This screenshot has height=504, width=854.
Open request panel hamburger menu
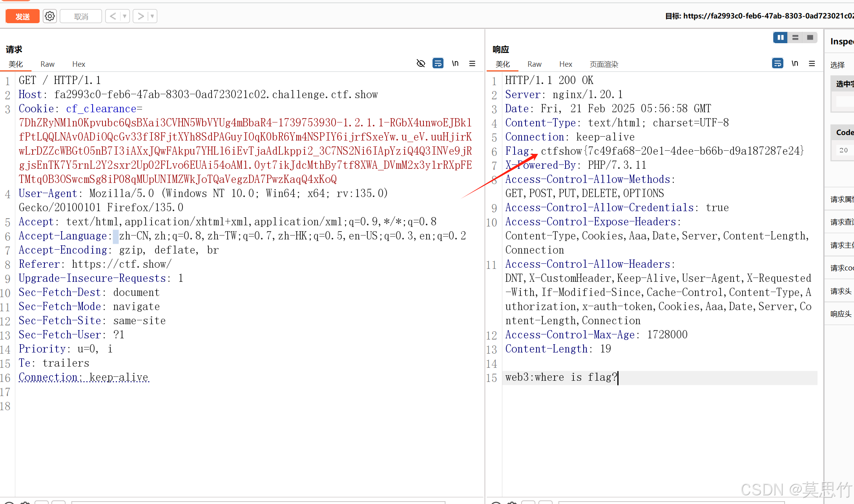472,63
